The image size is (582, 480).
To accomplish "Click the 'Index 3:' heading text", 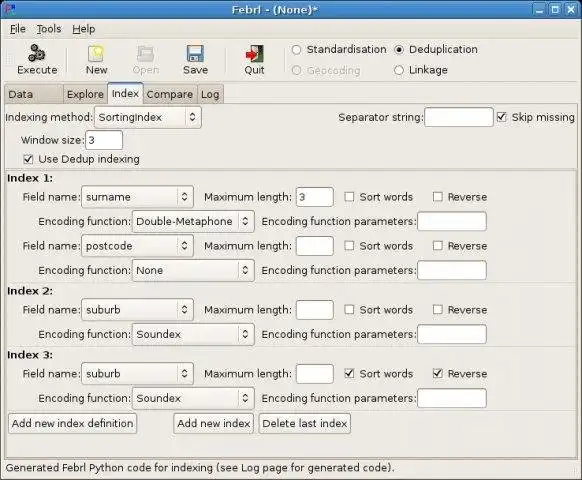I will tap(30, 355).
